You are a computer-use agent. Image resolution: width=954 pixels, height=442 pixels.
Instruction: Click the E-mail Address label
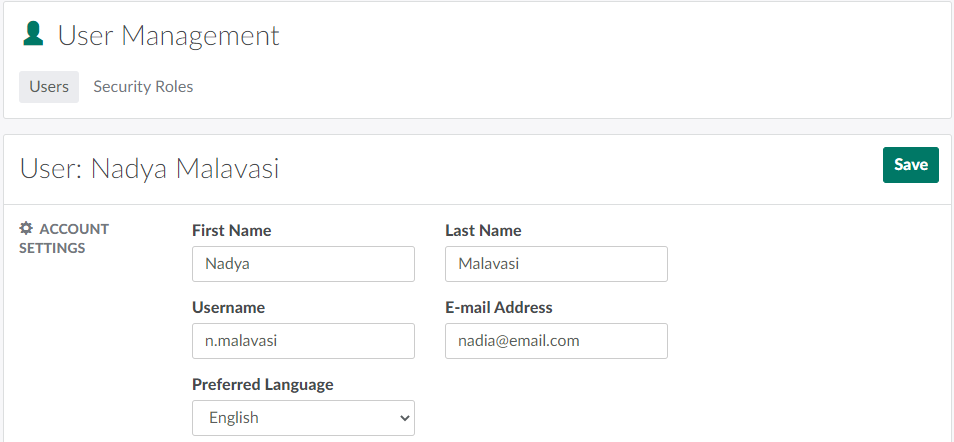point(499,308)
